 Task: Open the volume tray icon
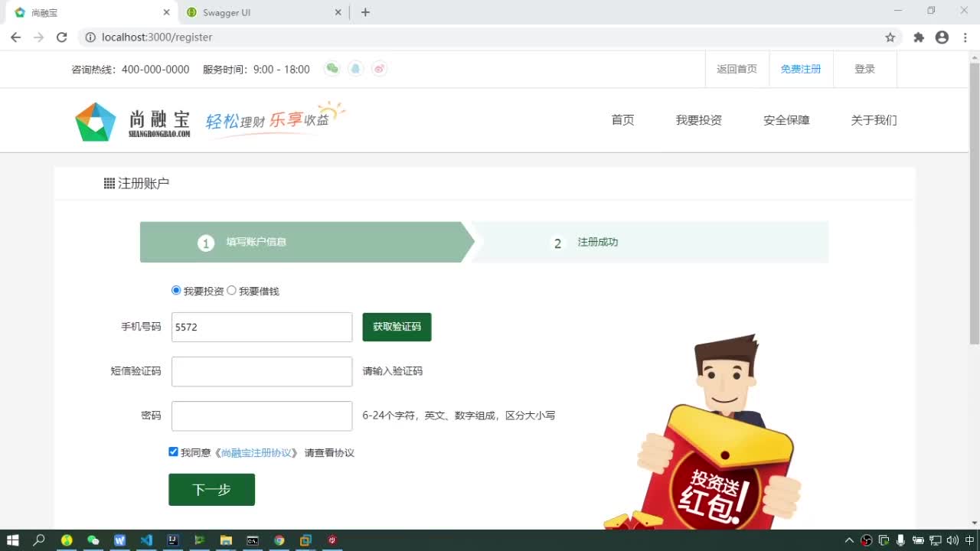click(952, 540)
